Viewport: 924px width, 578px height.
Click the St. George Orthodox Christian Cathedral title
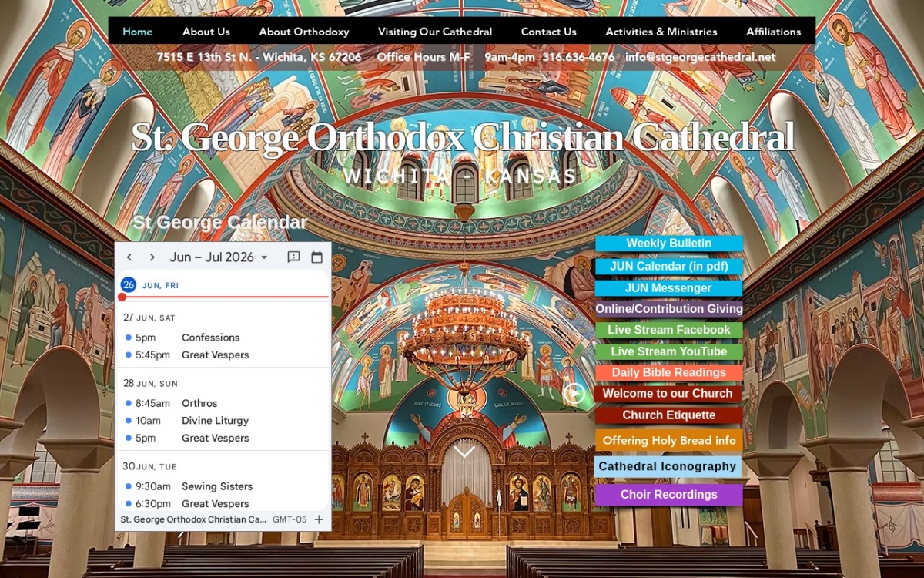[x=462, y=137]
